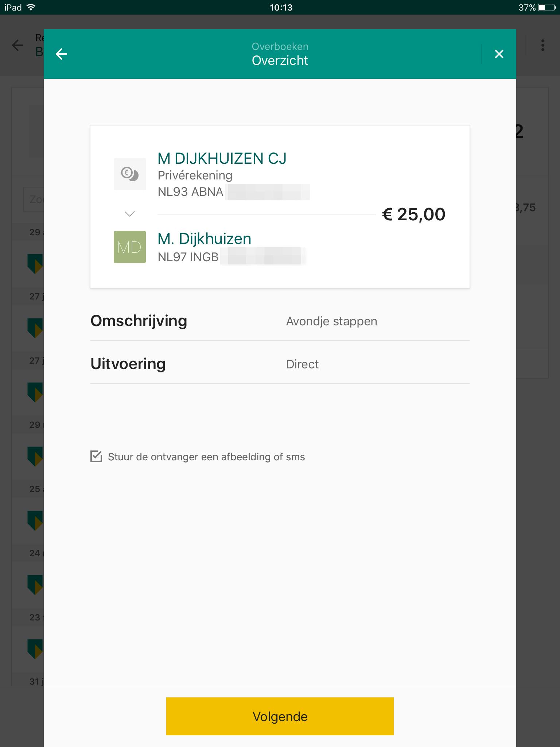Image resolution: width=560 pixels, height=747 pixels.
Task: Click the green MD recipient avatar
Action: click(130, 247)
